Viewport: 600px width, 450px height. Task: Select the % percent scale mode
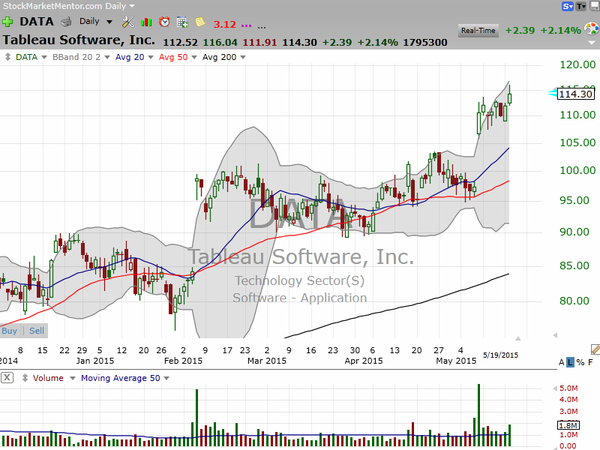point(580,362)
